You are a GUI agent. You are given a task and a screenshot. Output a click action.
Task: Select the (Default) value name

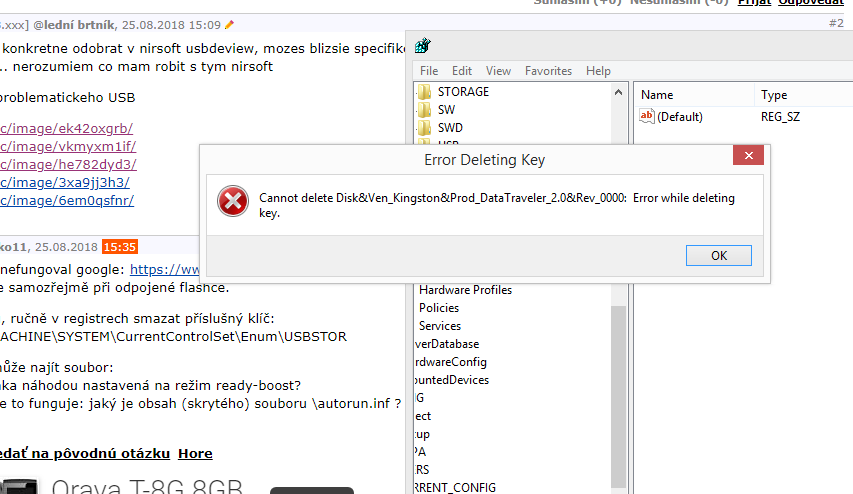point(680,116)
